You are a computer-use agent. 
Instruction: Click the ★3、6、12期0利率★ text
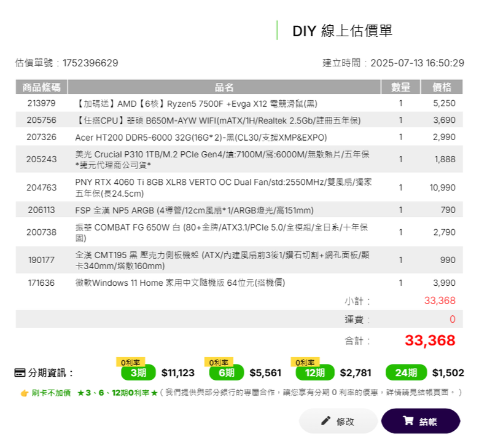[x=118, y=393]
